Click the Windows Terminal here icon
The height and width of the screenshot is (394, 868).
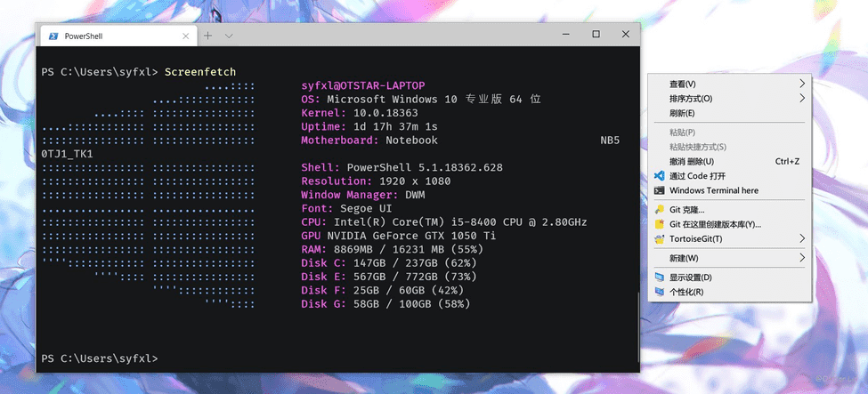(x=660, y=190)
